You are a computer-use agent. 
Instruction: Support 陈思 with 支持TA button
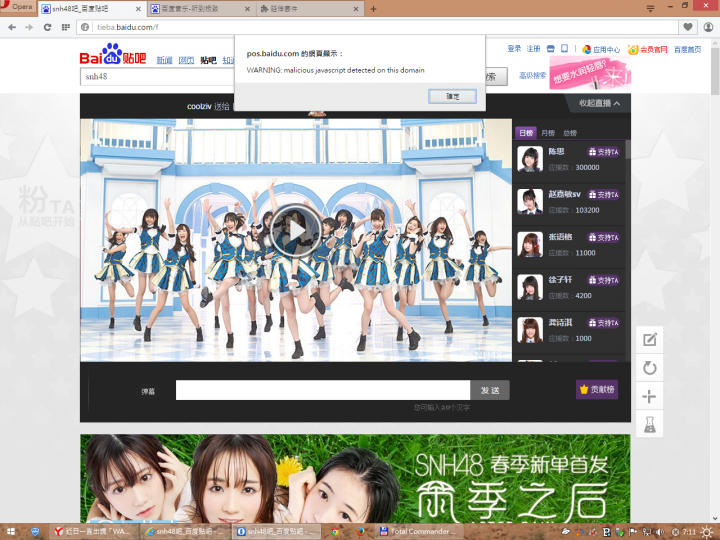tap(603, 152)
